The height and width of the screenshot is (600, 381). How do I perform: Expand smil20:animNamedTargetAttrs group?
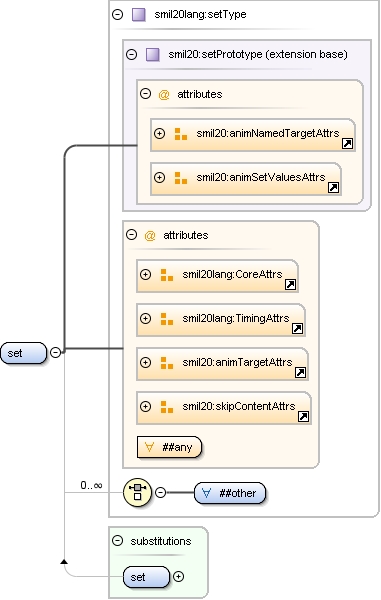(160, 134)
